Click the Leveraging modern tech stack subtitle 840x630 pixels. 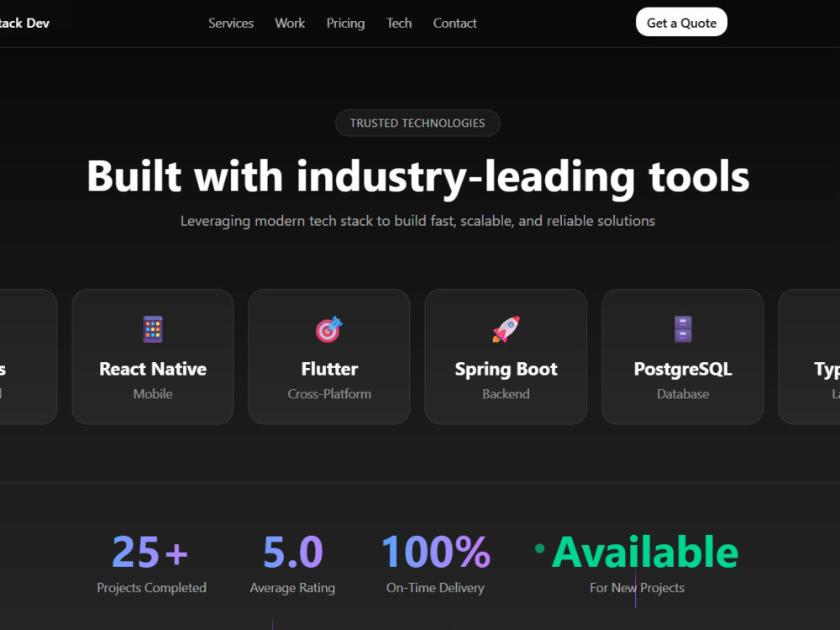pyautogui.click(x=417, y=221)
